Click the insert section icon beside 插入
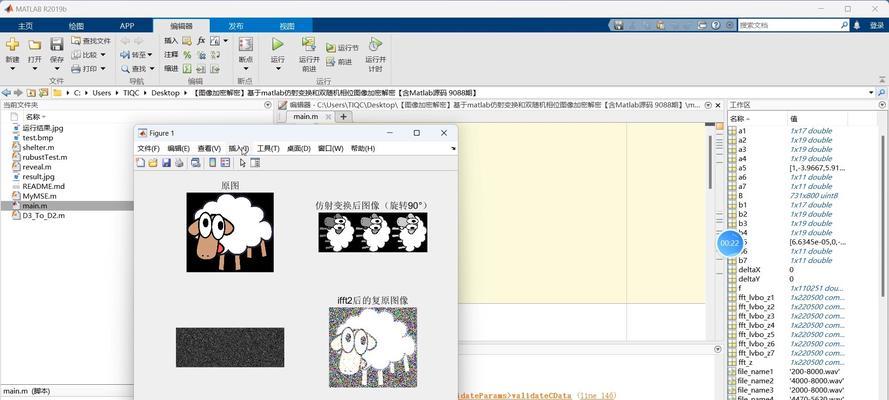The height and width of the screenshot is (400, 889). click(x=187, y=41)
